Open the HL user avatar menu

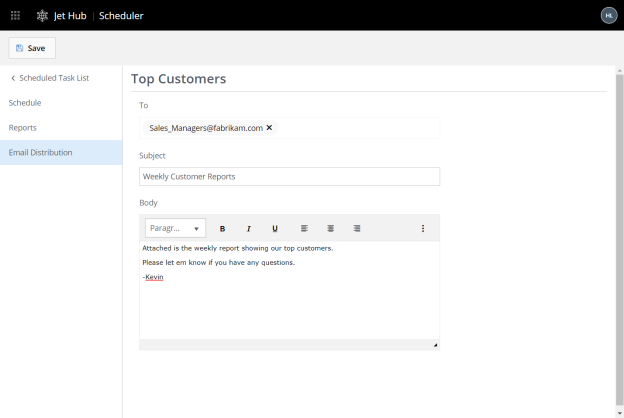pos(608,15)
